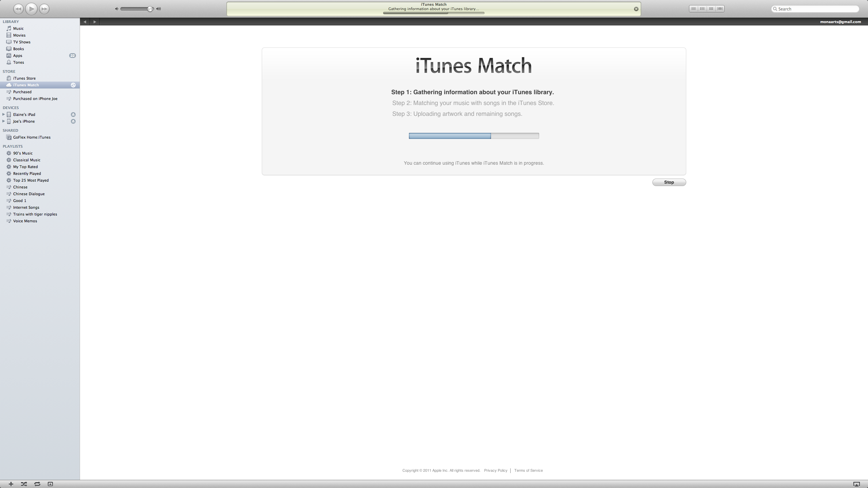Toggle repeat mode
Viewport: 868px width, 488px height.
[x=37, y=484]
